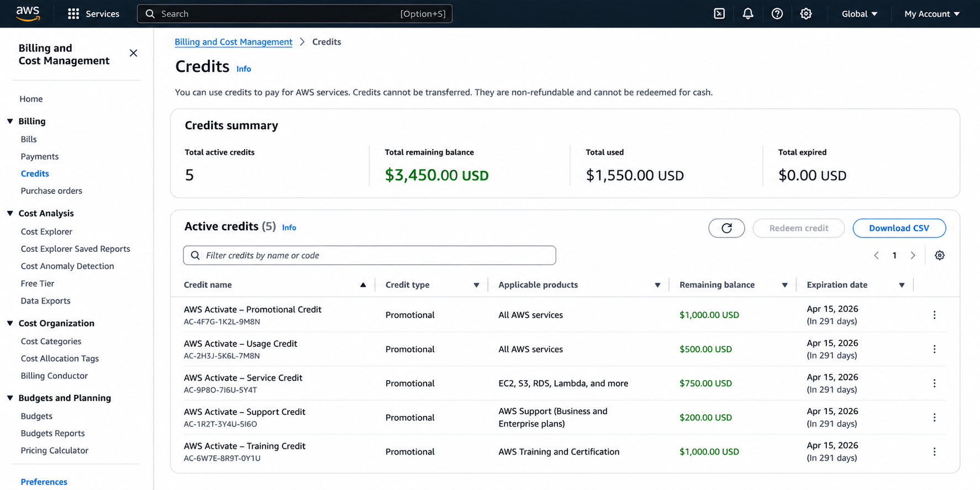
Task: Open the notifications bell icon
Action: click(748, 14)
